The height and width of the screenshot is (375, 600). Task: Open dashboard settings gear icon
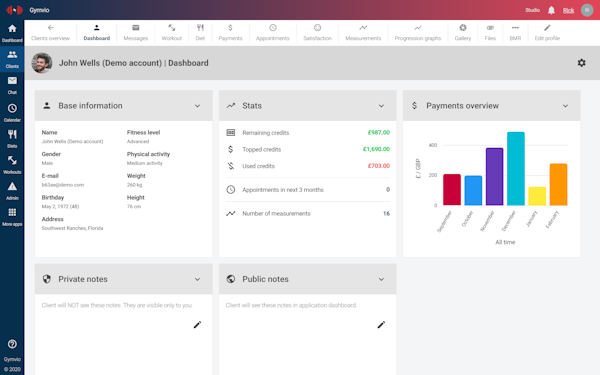click(581, 63)
